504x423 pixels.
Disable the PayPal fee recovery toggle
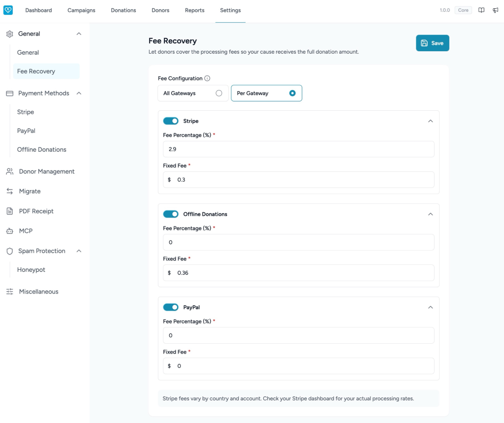point(171,307)
